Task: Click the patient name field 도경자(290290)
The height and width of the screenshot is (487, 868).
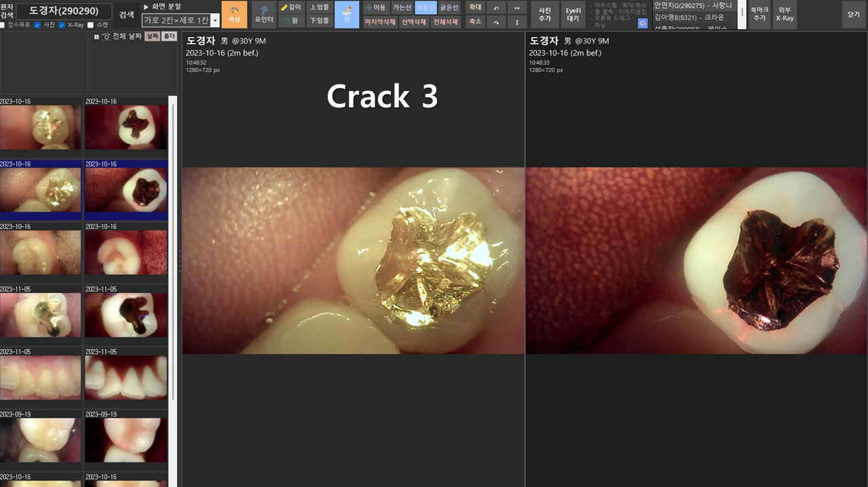Action: pyautogui.click(x=64, y=12)
